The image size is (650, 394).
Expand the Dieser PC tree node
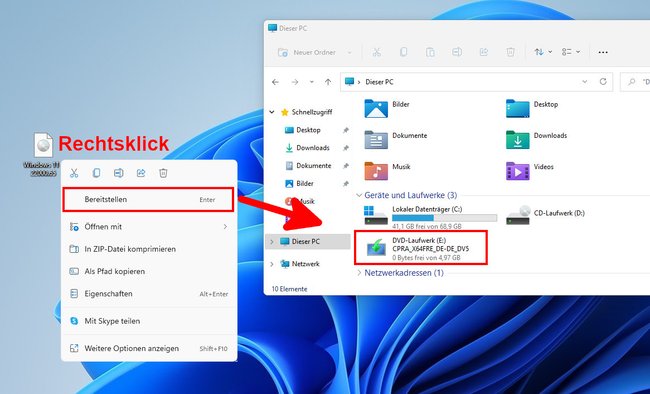pos(272,241)
